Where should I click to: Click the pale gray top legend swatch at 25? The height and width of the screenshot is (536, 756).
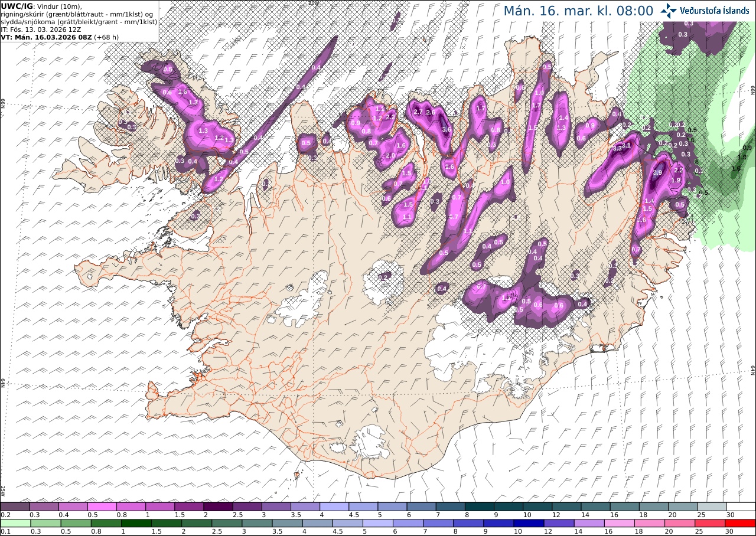click(712, 506)
